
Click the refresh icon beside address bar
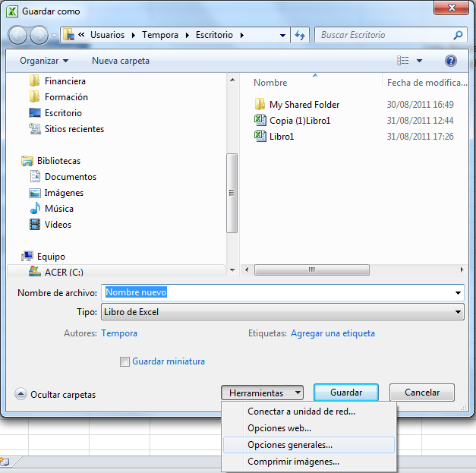click(x=300, y=35)
